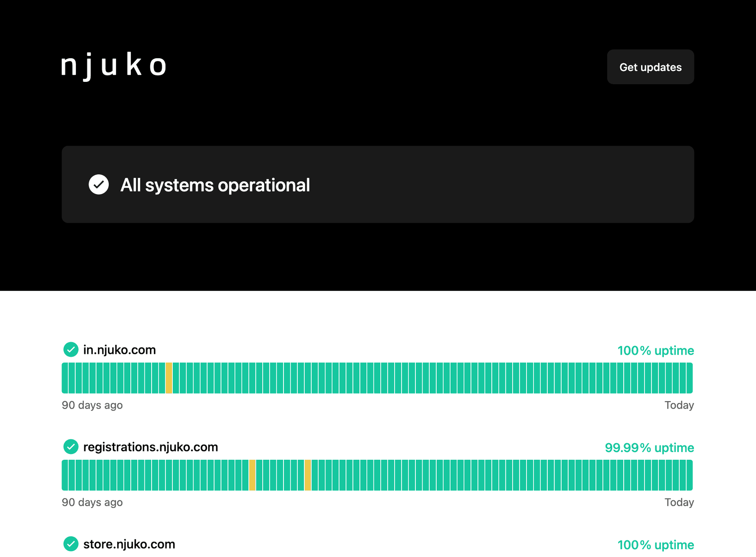This screenshot has width=756, height=557.
Task: Open the in.njuko.com monitor name
Action: pyautogui.click(x=119, y=350)
